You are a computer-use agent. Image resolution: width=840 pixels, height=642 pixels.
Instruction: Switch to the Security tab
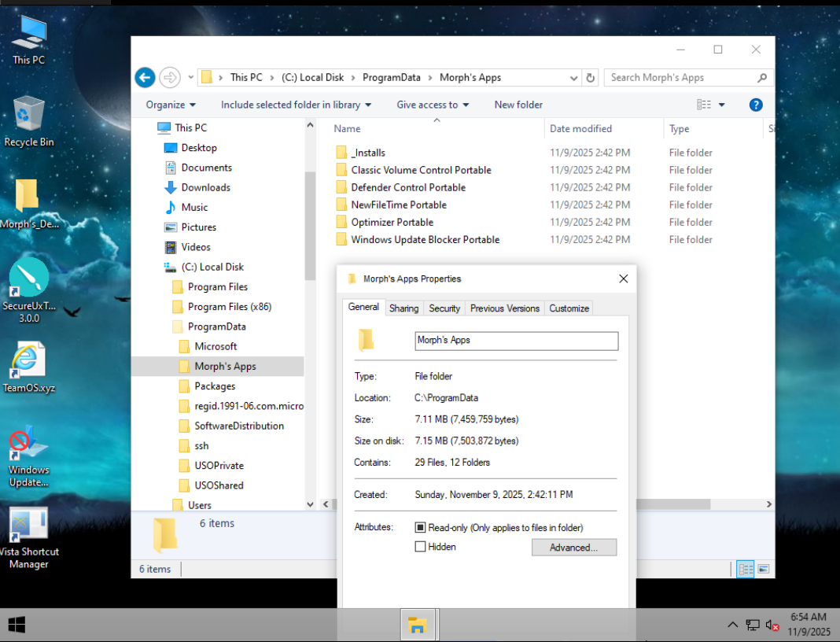tap(444, 308)
